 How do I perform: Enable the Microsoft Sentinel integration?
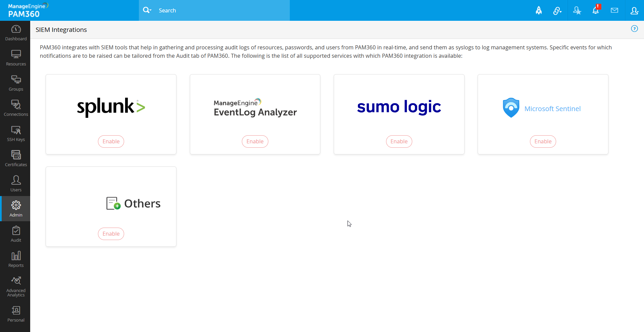[x=543, y=141]
